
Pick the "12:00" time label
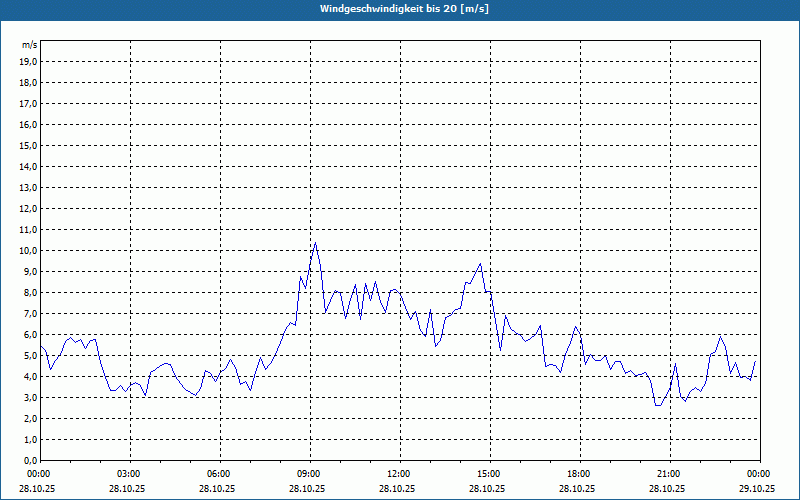pos(400,474)
